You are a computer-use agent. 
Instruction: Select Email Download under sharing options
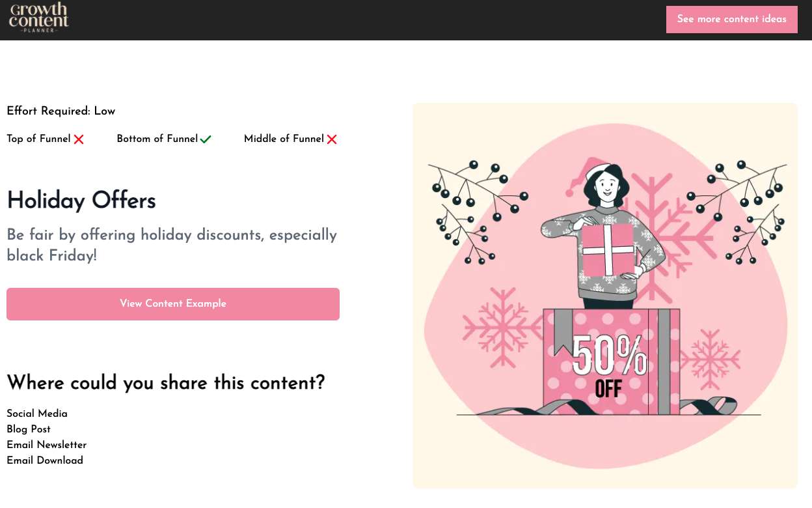(44, 460)
